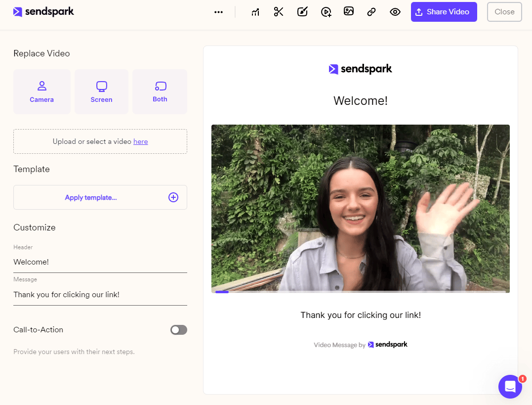Image resolution: width=532 pixels, height=405 pixels.
Task: Click 'Provide your users with their next steps.' text
Action: 74,352
